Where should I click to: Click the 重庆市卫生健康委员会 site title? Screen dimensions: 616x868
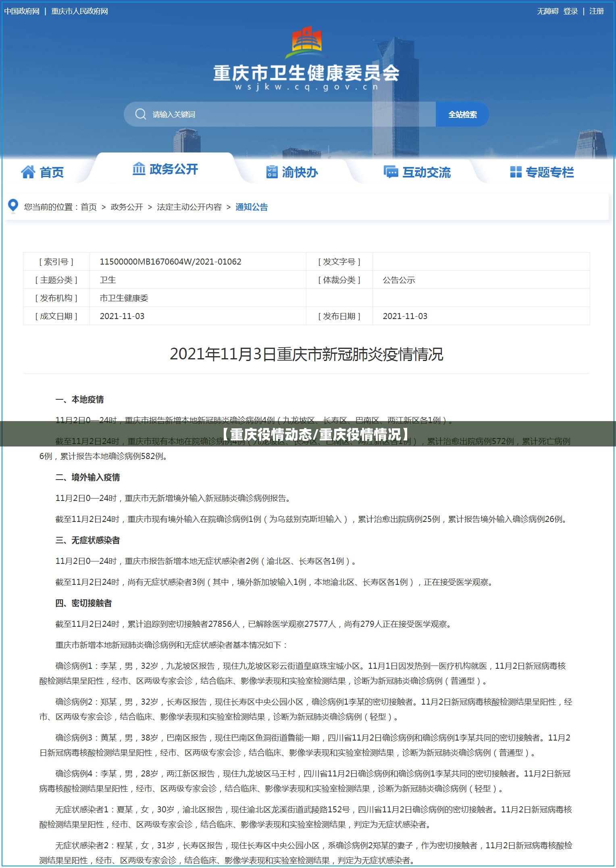coord(306,73)
